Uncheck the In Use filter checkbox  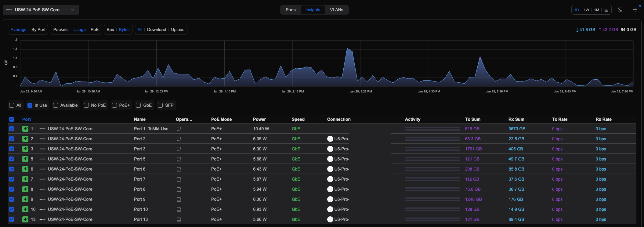30,105
